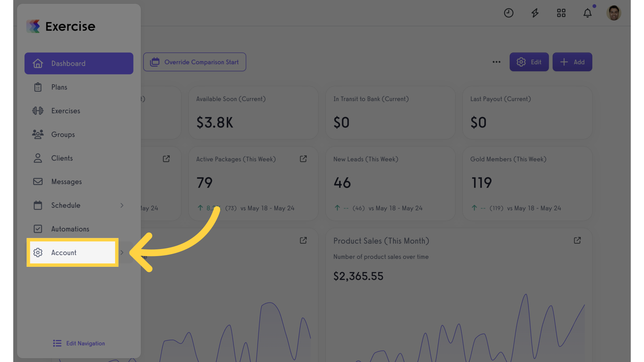Click the Edit dashboard button
644x362 pixels.
pos(529,62)
